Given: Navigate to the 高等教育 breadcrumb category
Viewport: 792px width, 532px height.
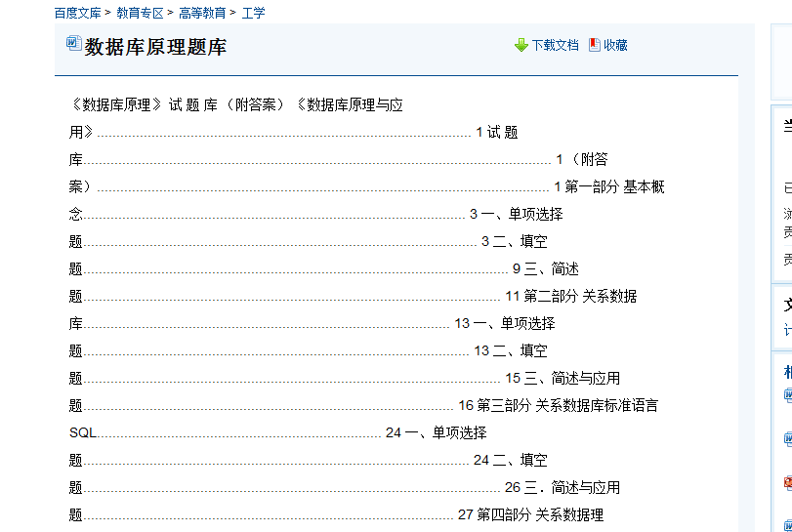Looking at the screenshot, I should tap(202, 13).
